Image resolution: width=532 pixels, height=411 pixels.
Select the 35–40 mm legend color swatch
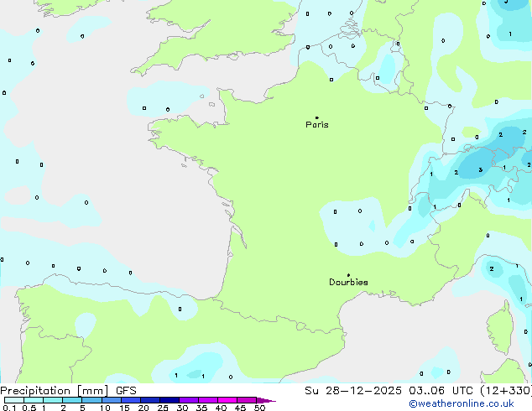click(208, 400)
